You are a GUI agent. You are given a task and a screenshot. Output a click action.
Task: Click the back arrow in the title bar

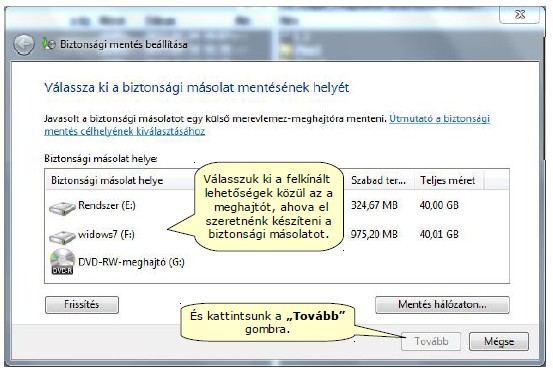(24, 45)
